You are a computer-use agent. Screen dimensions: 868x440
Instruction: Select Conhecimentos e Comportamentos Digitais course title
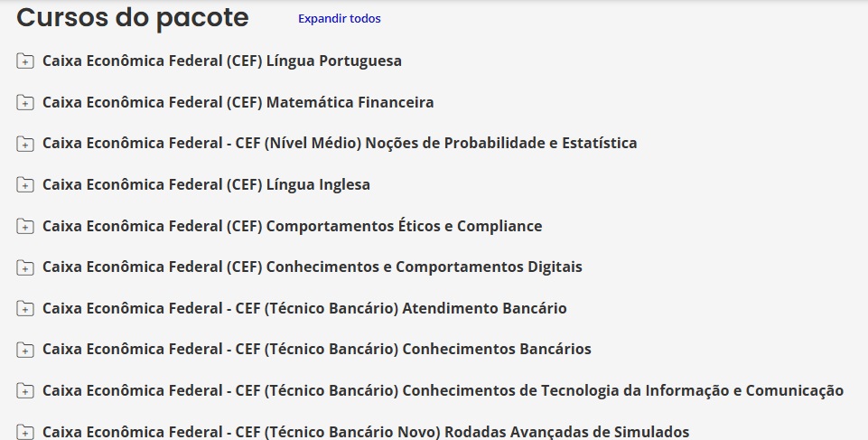pyautogui.click(x=313, y=267)
